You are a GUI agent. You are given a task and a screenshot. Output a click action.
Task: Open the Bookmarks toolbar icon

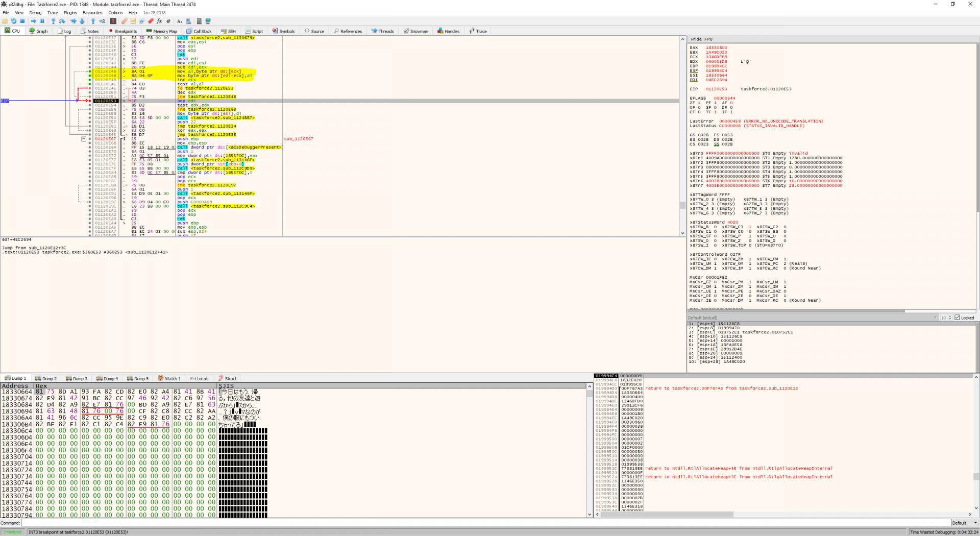151,21
